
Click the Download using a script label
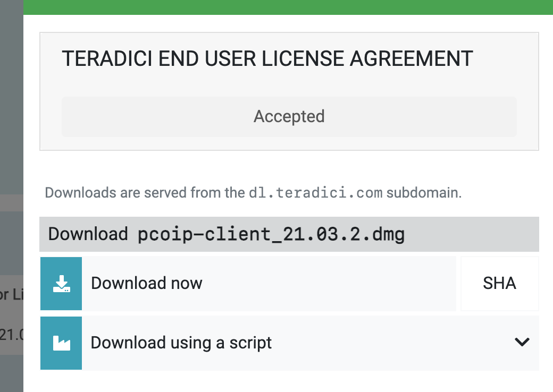181,343
